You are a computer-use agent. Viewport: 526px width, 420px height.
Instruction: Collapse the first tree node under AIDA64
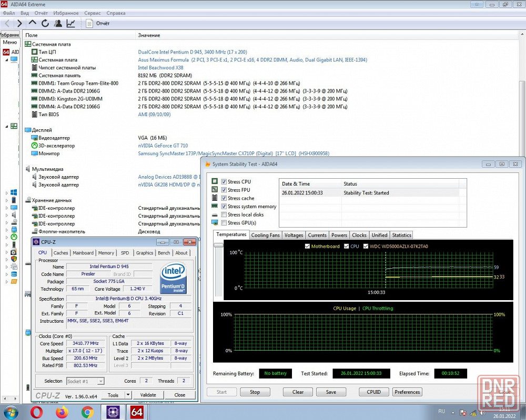[x=7, y=60]
